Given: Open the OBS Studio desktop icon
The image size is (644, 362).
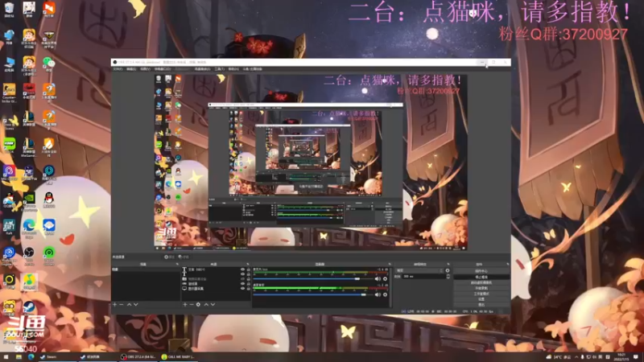Looking at the screenshot, I should click(29, 253).
